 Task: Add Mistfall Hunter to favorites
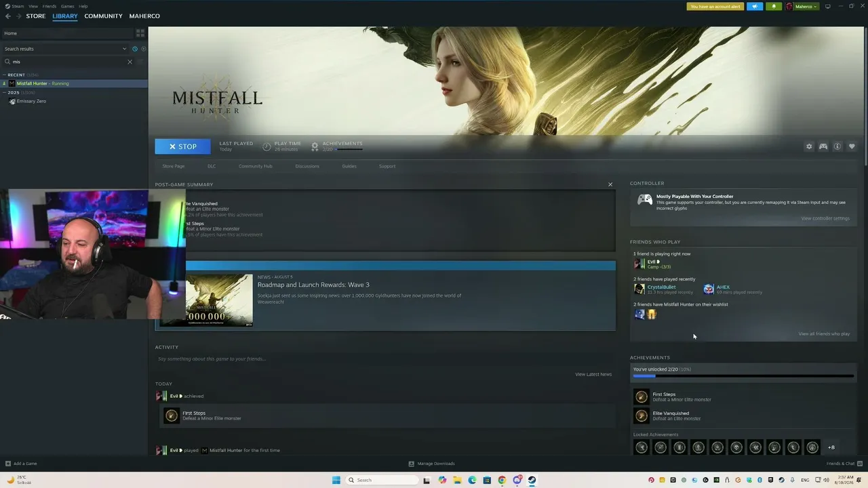tap(852, 146)
